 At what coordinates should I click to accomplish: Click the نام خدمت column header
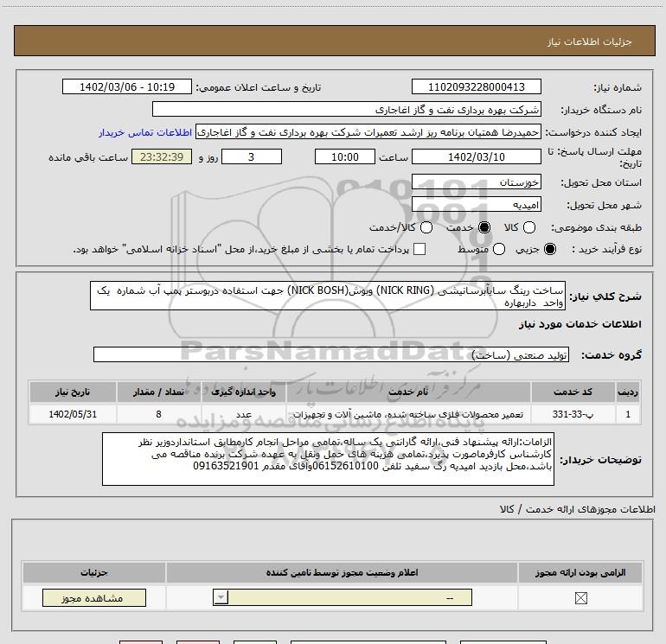tap(408, 392)
